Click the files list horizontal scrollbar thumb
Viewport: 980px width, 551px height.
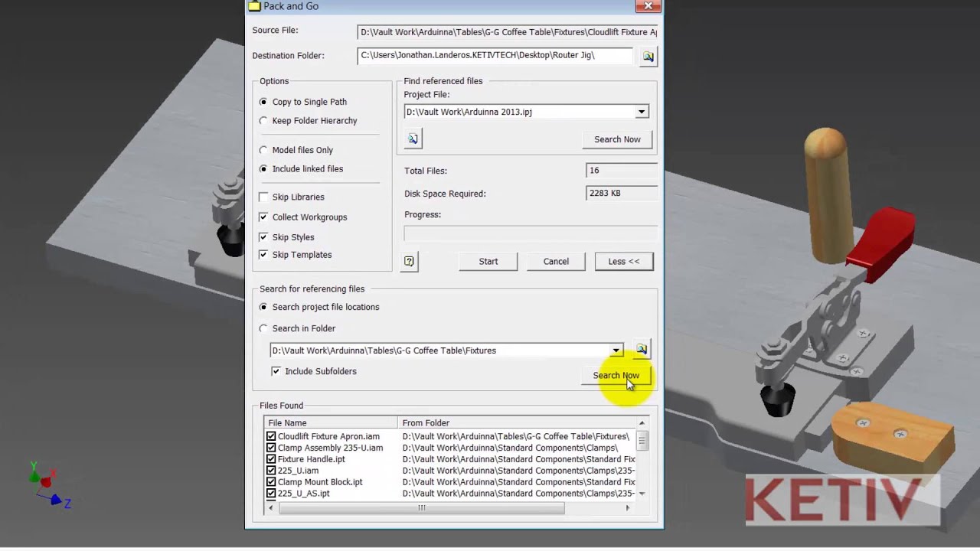coord(421,508)
